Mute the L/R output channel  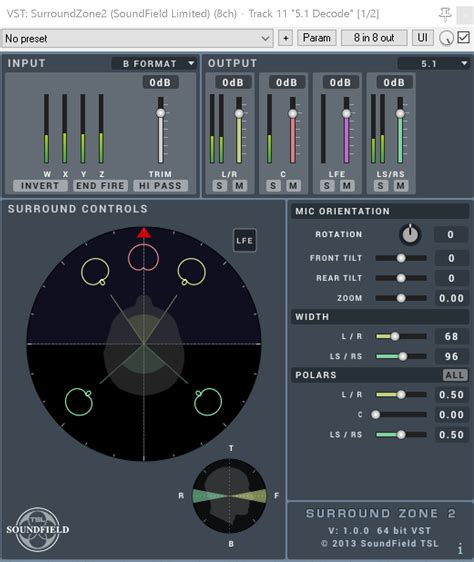pyautogui.click(x=240, y=186)
